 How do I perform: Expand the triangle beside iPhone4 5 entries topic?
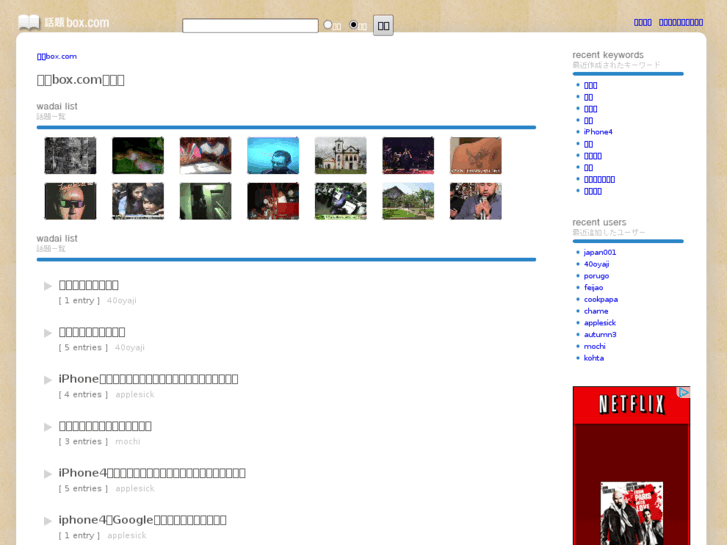pos(48,474)
